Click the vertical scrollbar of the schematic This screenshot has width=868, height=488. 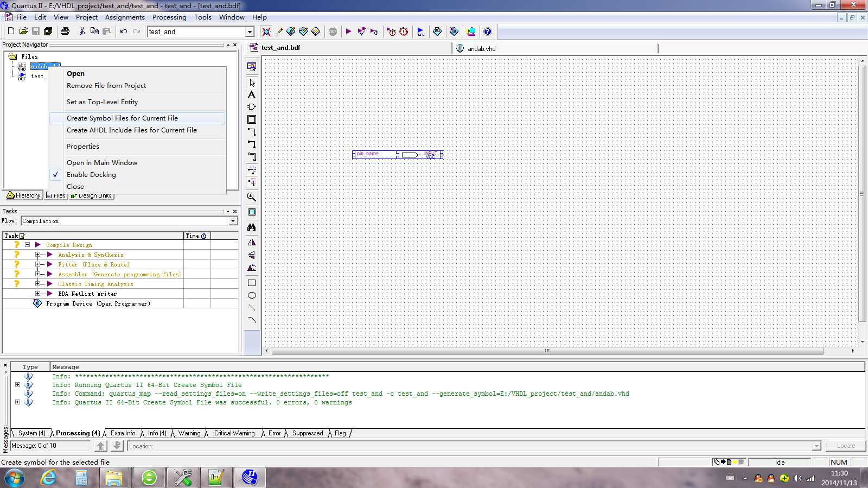pos(862,194)
